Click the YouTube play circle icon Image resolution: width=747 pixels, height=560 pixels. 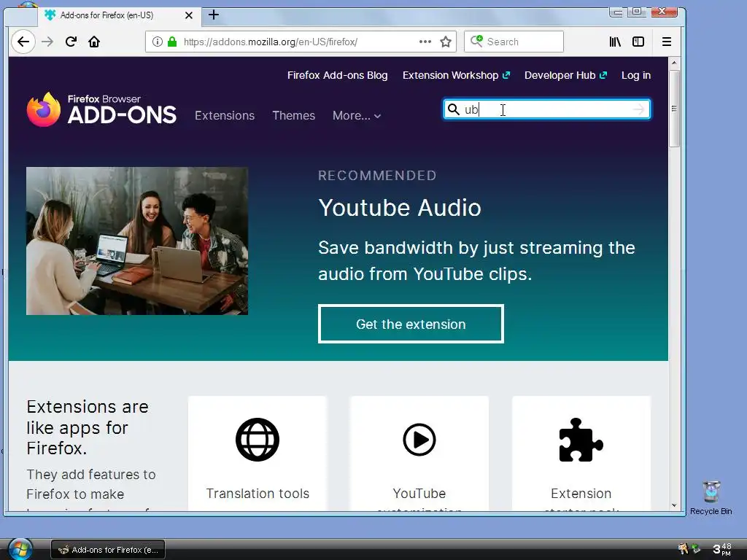coord(419,440)
